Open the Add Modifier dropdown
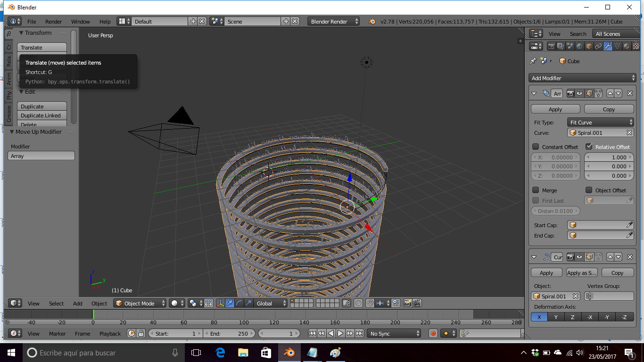Screen dimensions: 644x362 (582, 78)
